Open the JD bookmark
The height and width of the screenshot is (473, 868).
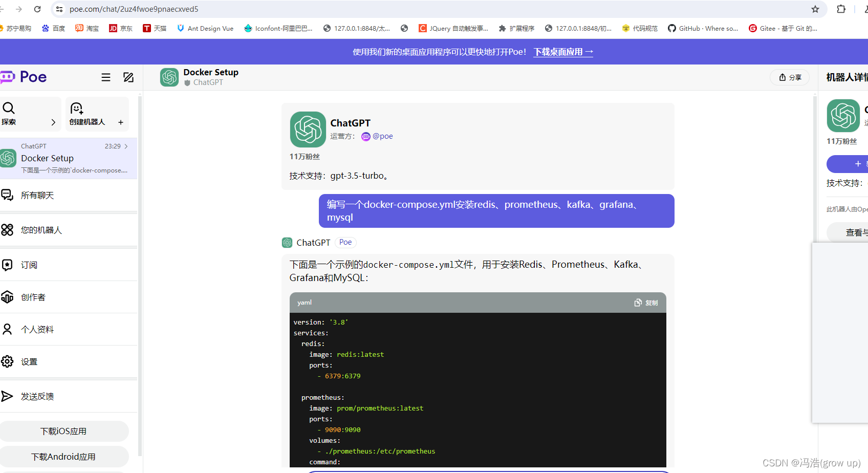(121, 28)
